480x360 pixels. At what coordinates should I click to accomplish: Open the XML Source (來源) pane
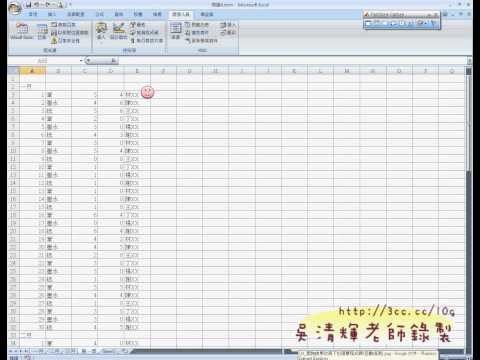point(176,31)
